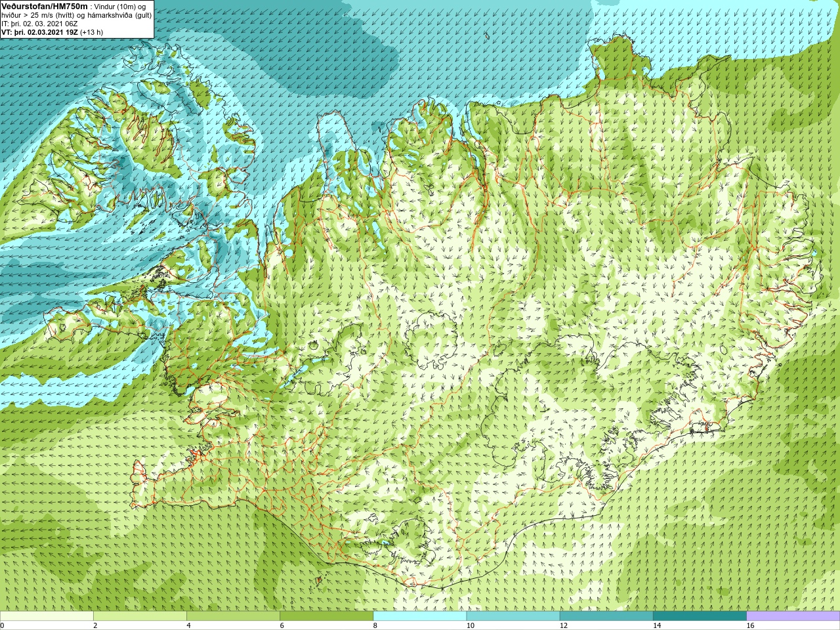Click the teal 12–14 legend swatch
This screenshot has height=630, width=840.
point(606,616)
